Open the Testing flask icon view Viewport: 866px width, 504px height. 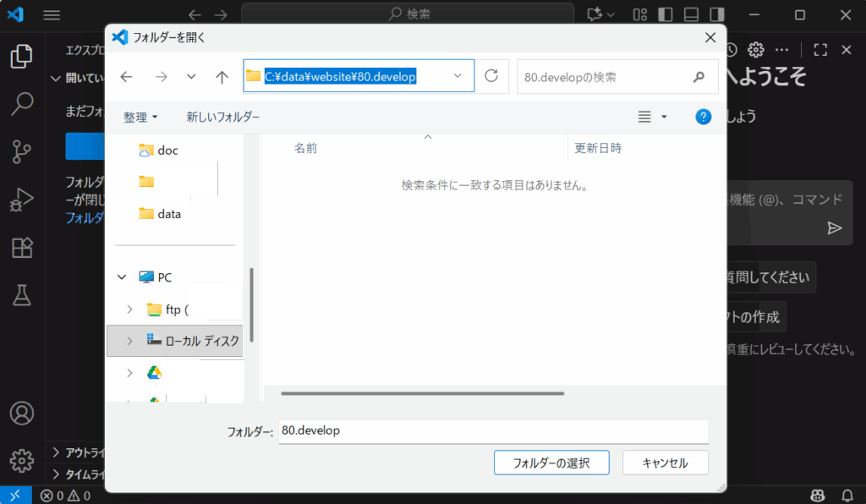click(x=21, y=295)
